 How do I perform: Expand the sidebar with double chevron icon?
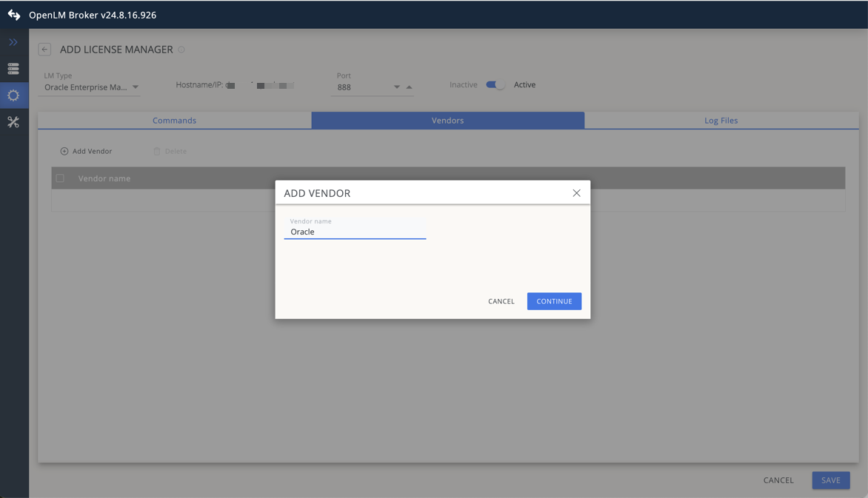coord(13,42)
